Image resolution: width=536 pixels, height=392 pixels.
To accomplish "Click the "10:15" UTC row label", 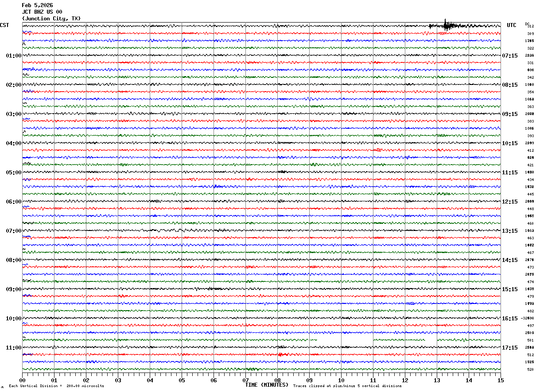I will point(510,143).
